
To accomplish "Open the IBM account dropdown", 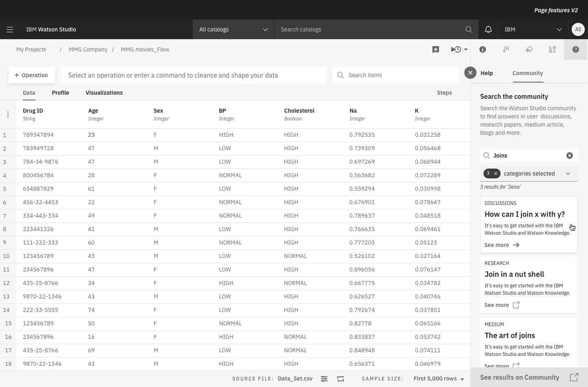I will [x=533, y=29].
